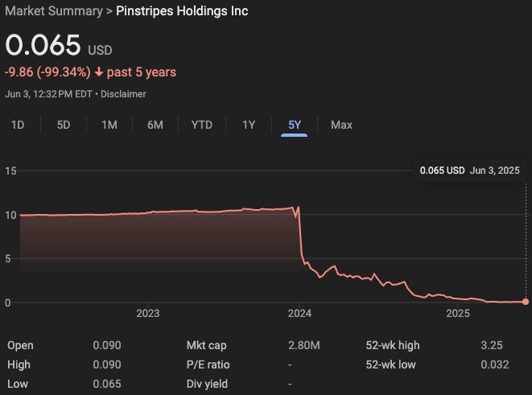
Task: Click the 2024 axis label
Action: click(x=299, y=313)
